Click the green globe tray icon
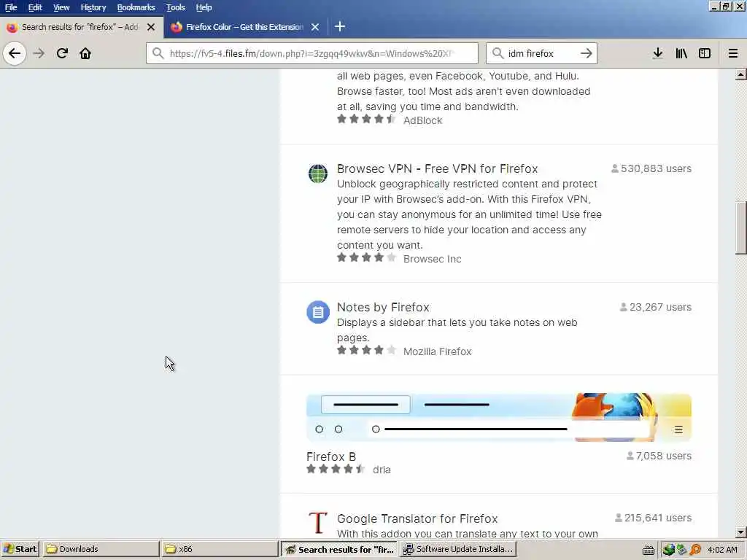The height and width of the screenshot is (560, 747). 669,550
